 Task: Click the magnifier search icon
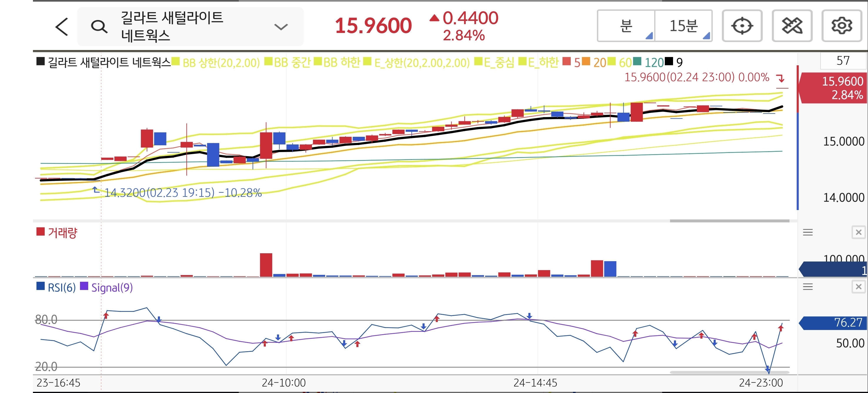(99, 27)
